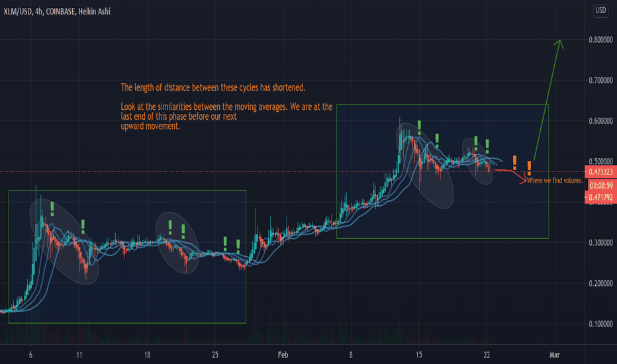Click the 0.100000 price axis label
This screenshot has height=364, width=617.
tap(600, 324)
